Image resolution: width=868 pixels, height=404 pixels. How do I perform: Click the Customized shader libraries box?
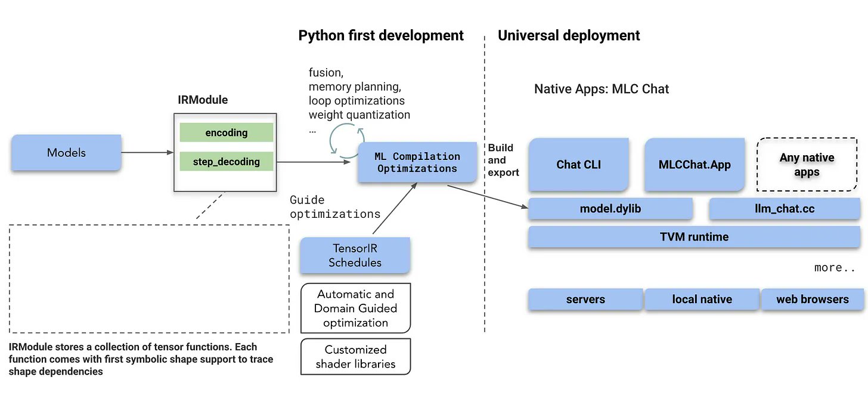[355, 356]
